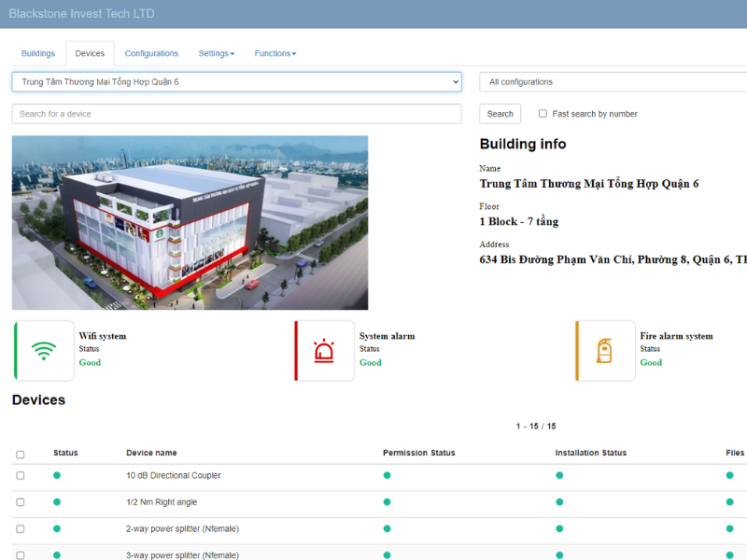Switch to the Buildings tab
The width and height of the screenshot is (747, 560).
pyautogui.click(x=38, y=54)
